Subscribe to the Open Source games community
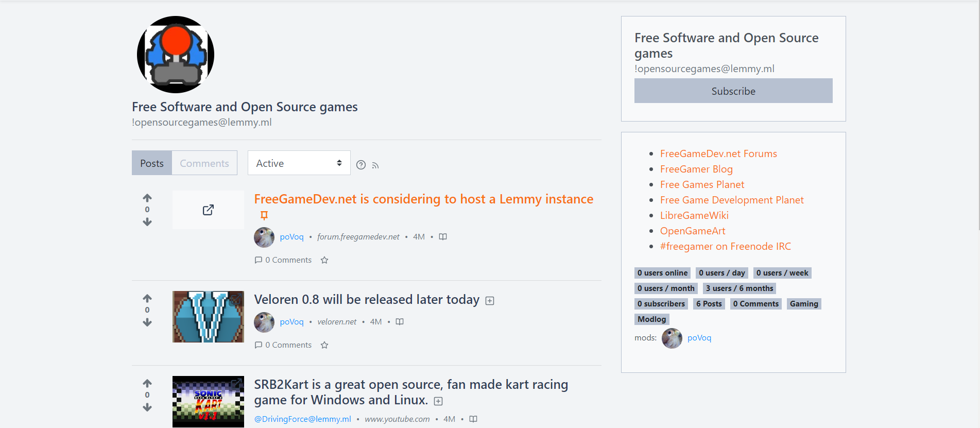Viewport: 980px width, 428px height. (733, 91)
